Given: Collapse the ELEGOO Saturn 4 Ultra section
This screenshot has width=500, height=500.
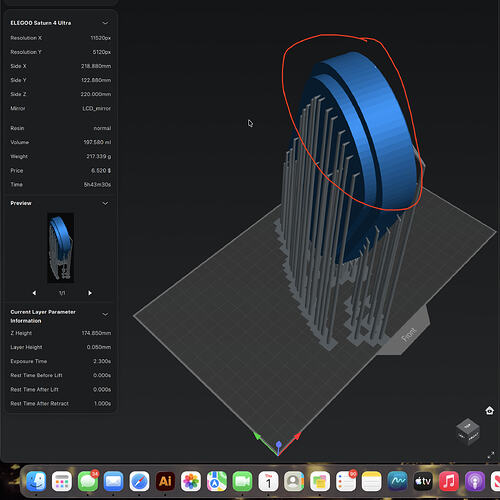Looking at the screenshot, I should tap(105, 23).
